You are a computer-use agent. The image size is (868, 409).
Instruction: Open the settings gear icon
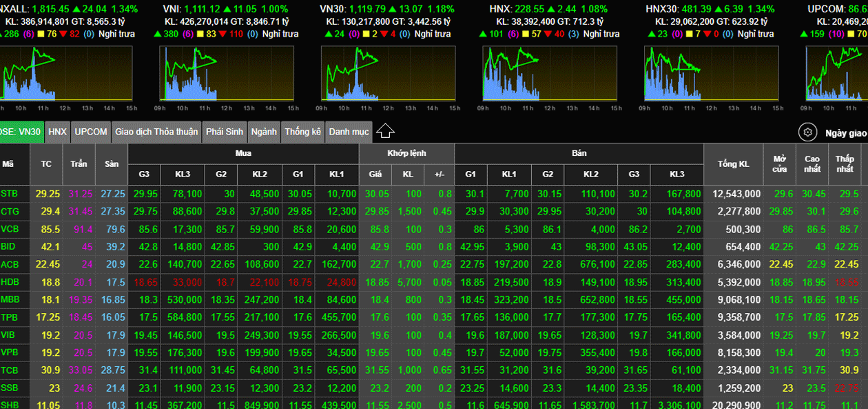pos(807,132)
